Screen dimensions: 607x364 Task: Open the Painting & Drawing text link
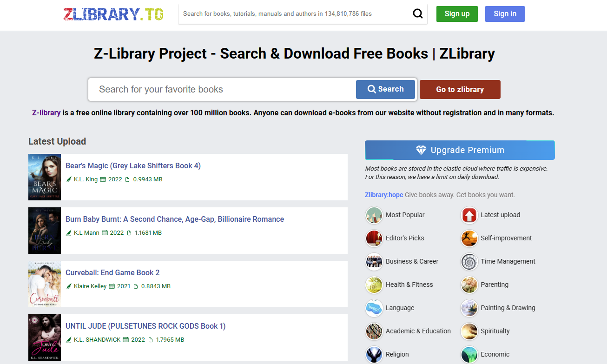click(508, 308)
